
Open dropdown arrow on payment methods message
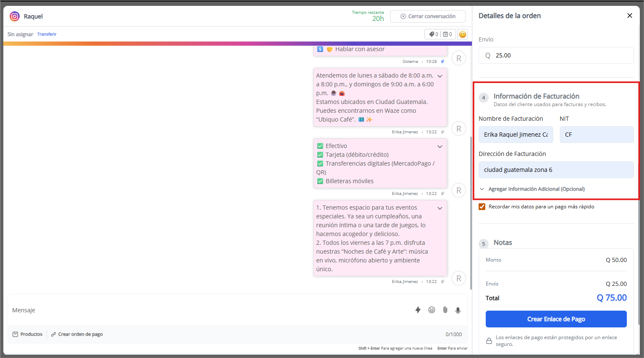click(440, 147)
